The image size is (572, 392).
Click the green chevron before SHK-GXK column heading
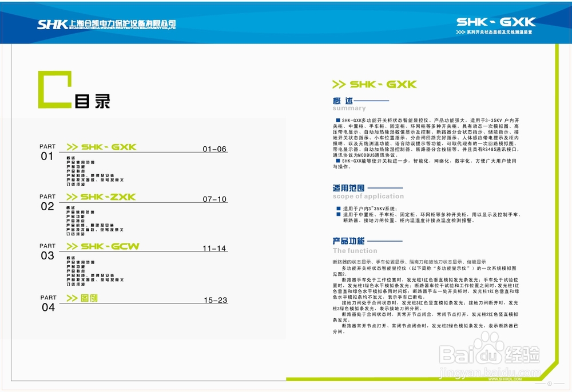pos(338,83)
